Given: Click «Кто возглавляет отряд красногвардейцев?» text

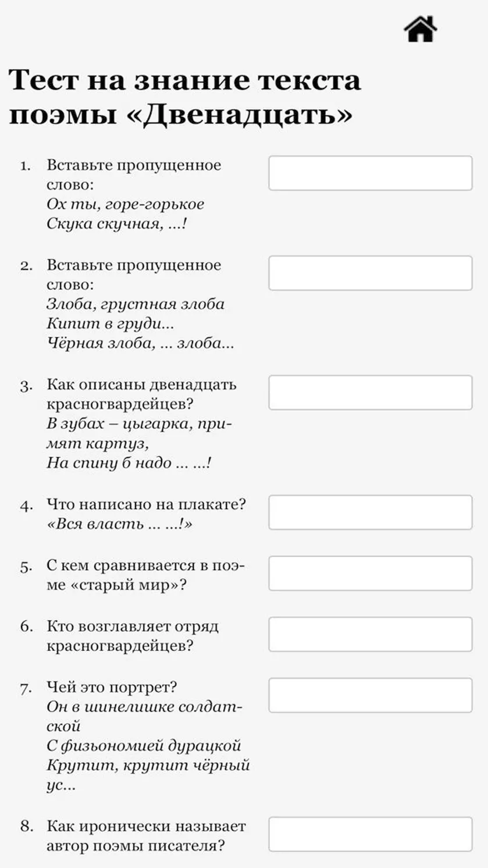Looking at the screenshot, I should pos(133,636).
